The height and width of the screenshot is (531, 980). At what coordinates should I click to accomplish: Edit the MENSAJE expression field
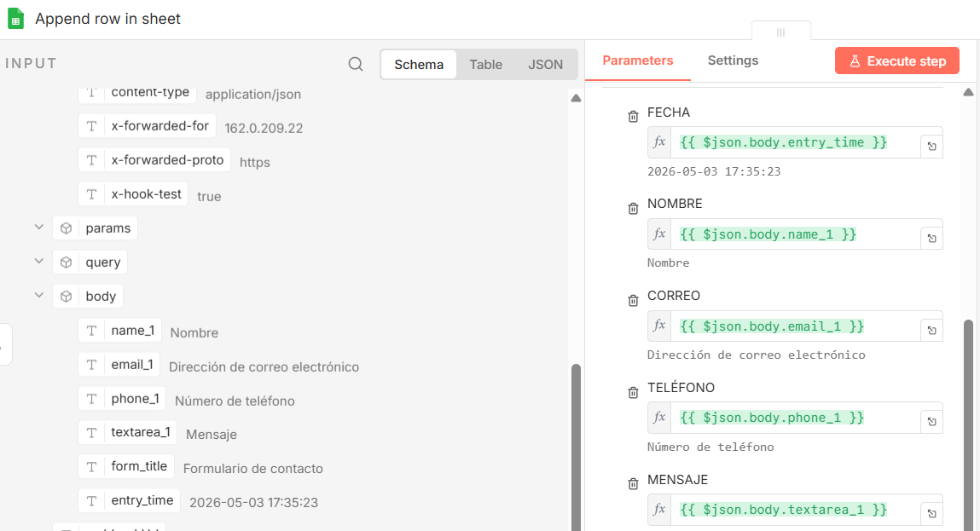click(795, 510)
